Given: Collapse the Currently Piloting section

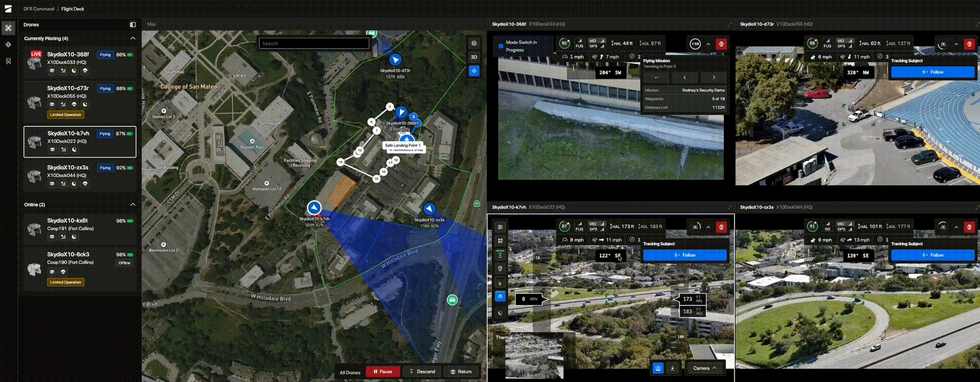Looking at the screenshot, I should click(133, 39).
